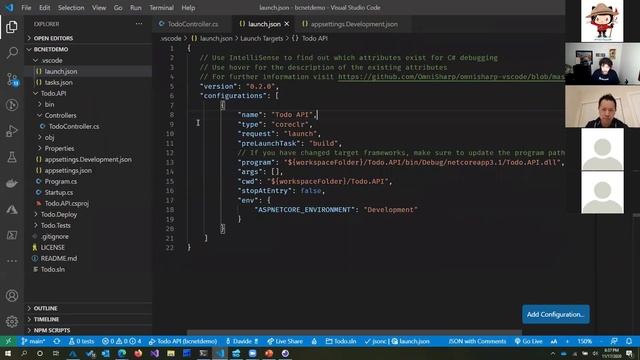Change language mode JSON with Comments
The height and width of the screenshot is (360, 640).
point(477,341)
